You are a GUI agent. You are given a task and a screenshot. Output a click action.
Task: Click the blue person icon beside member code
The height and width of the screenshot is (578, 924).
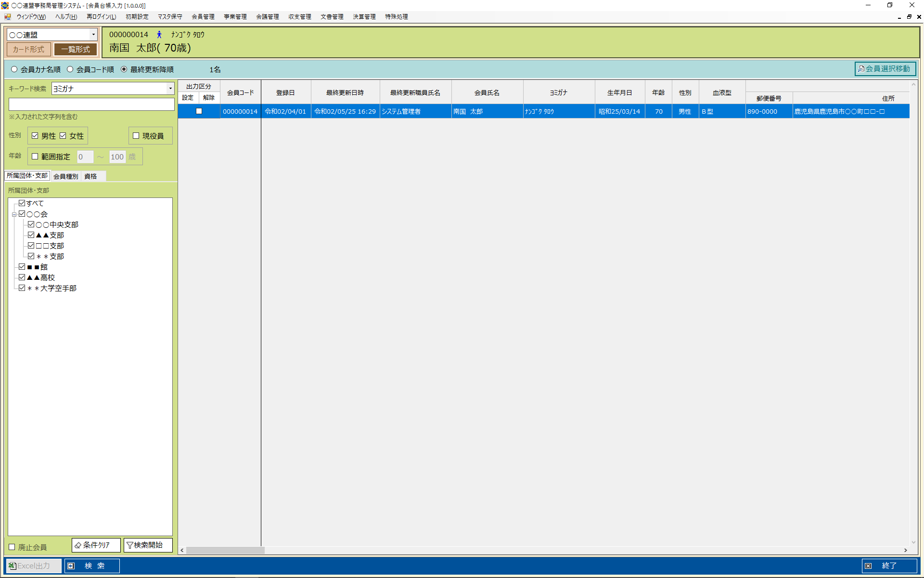point(159,35)
